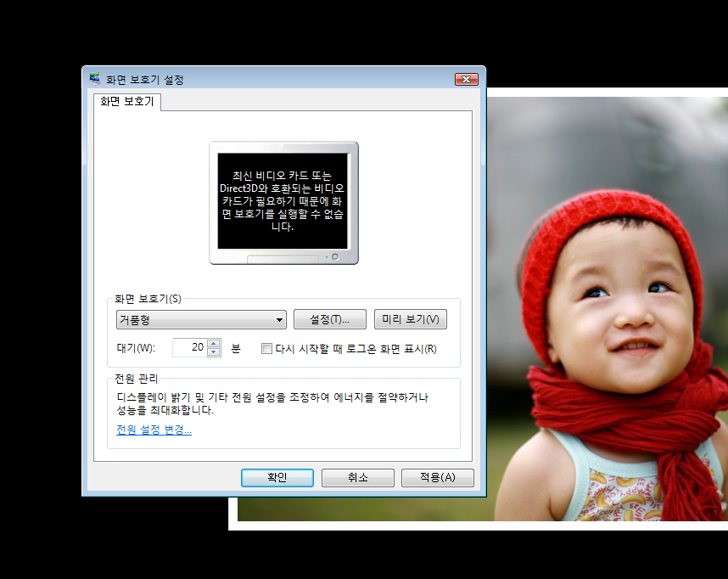Image resolution: width=728 pixels, height=579 pixels.
Task: Enable 다시 시작할 때 로그온 화면 표시 checkbox
Action: (266, 349)
